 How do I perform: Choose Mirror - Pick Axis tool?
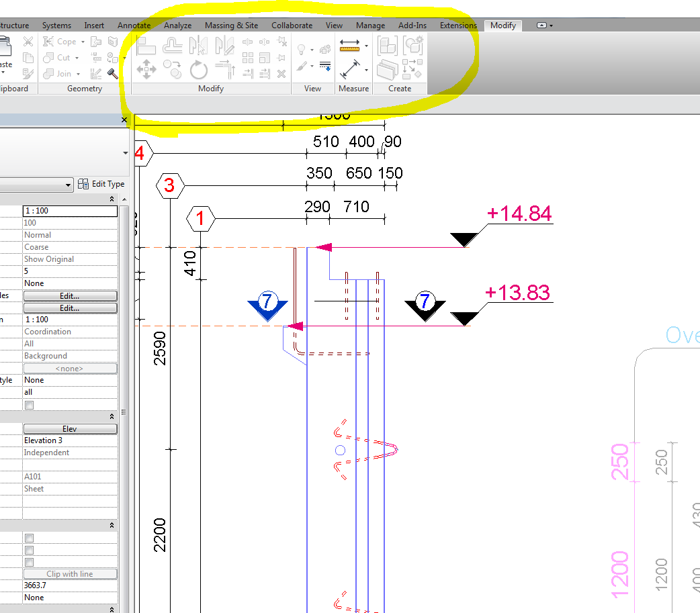(x=198, y=46)
